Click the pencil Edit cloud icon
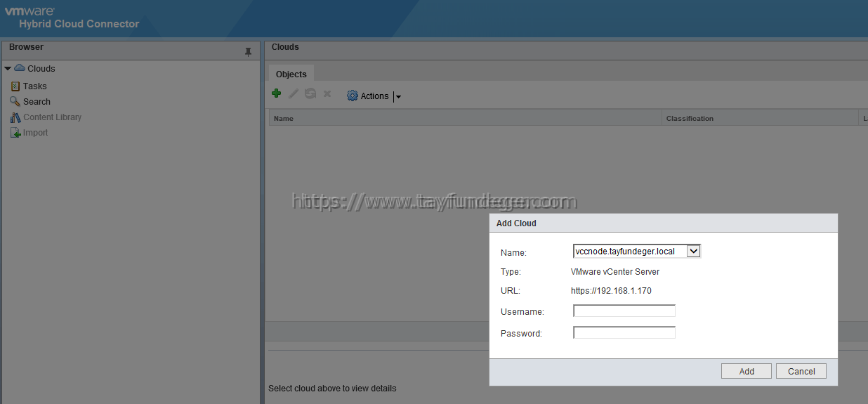 [x=294, y=93]
